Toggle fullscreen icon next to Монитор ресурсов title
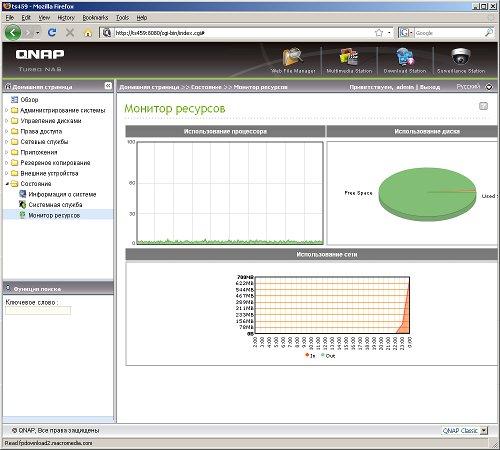The width and height of the screenshot is (500, 450). (483, 106)
